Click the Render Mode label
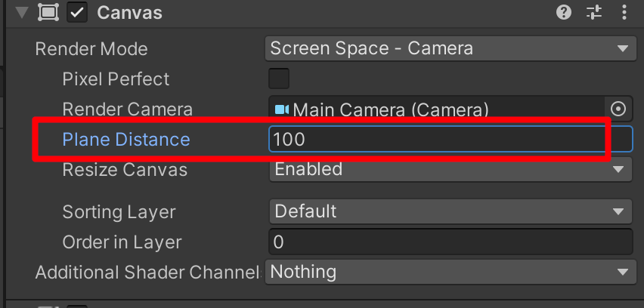The width and height of the screenshot is (644, 308). click(91, 49)
